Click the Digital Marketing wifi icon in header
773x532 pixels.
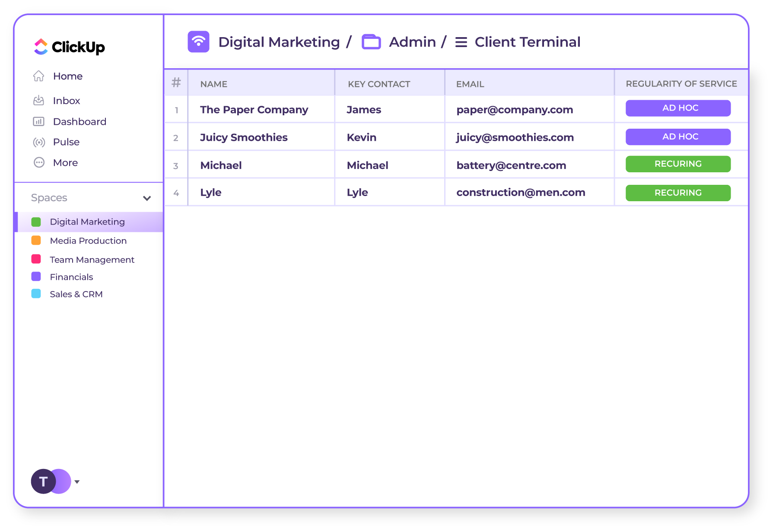[198, 42]
